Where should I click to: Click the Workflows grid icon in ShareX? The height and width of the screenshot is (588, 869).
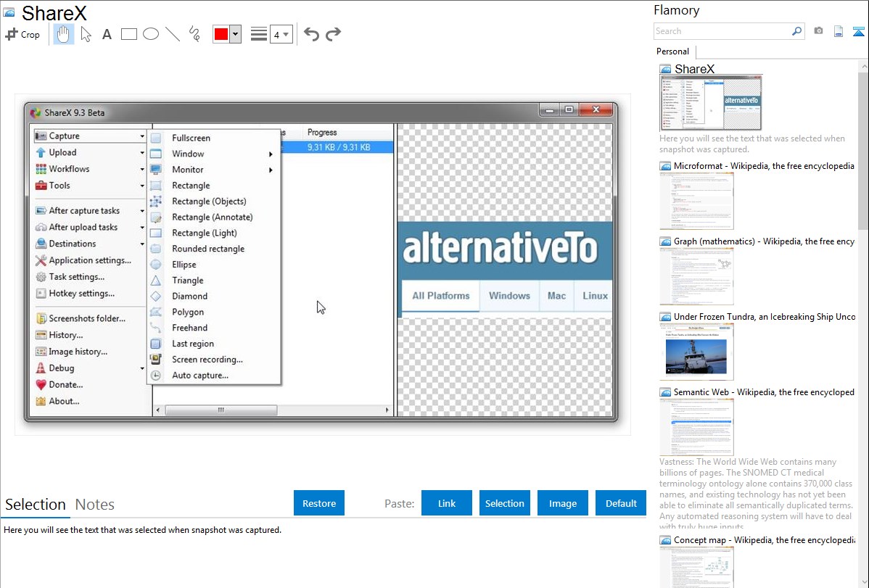point(41,169)
